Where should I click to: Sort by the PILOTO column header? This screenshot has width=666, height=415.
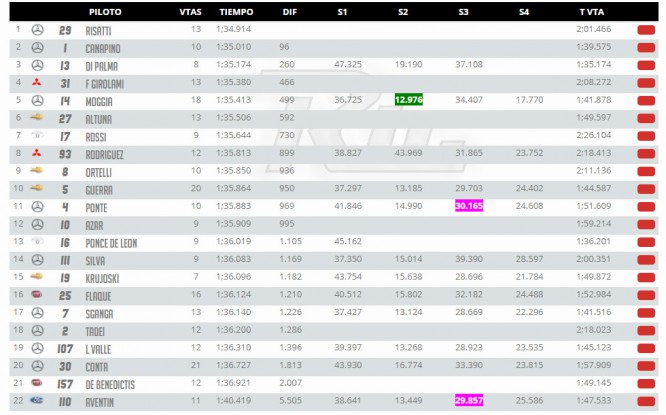click(105, 12)
